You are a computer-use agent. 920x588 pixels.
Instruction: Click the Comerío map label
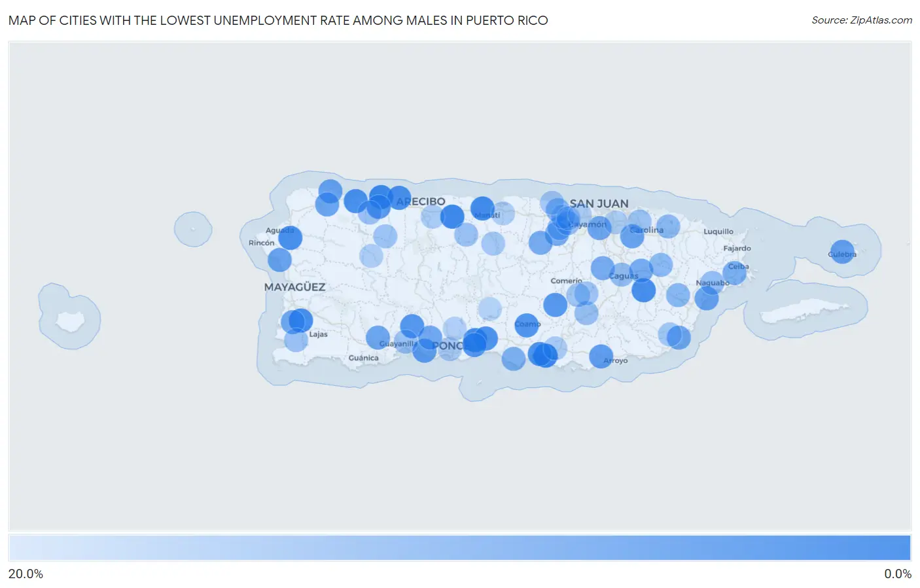(566, 281)
